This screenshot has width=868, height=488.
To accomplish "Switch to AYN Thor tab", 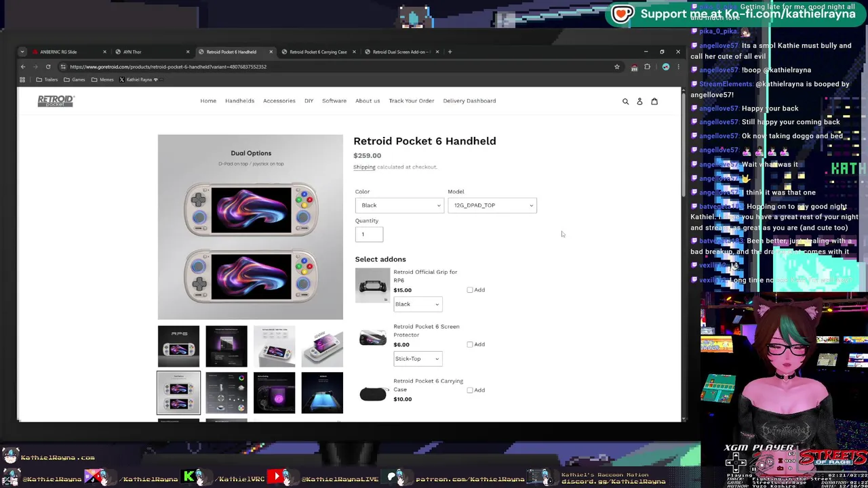I will pyautogui.click(x=151, y=52).
